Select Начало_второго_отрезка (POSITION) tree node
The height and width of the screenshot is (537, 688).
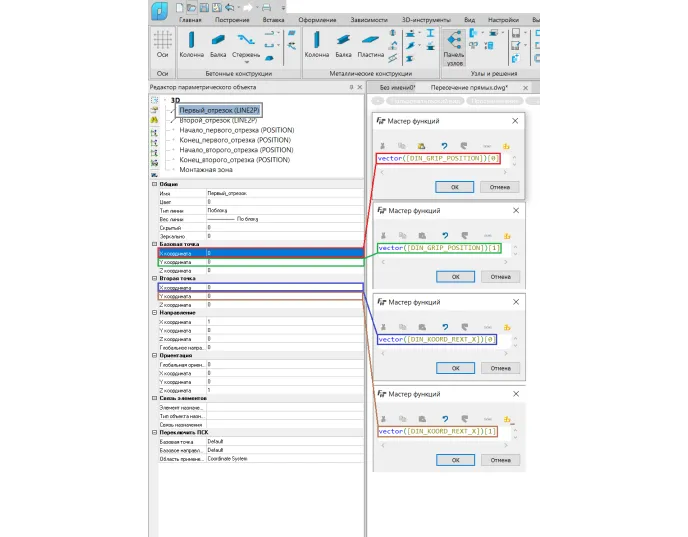click(x=236, y=150)
